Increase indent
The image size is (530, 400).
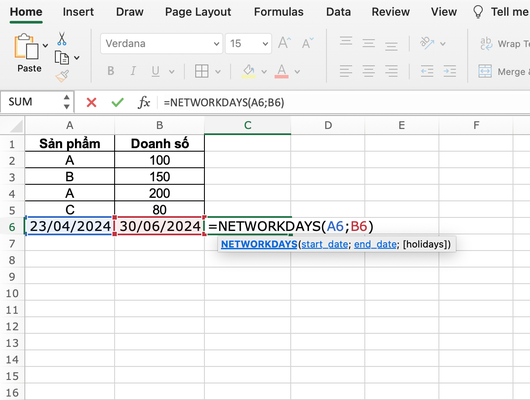click(450, 71)
